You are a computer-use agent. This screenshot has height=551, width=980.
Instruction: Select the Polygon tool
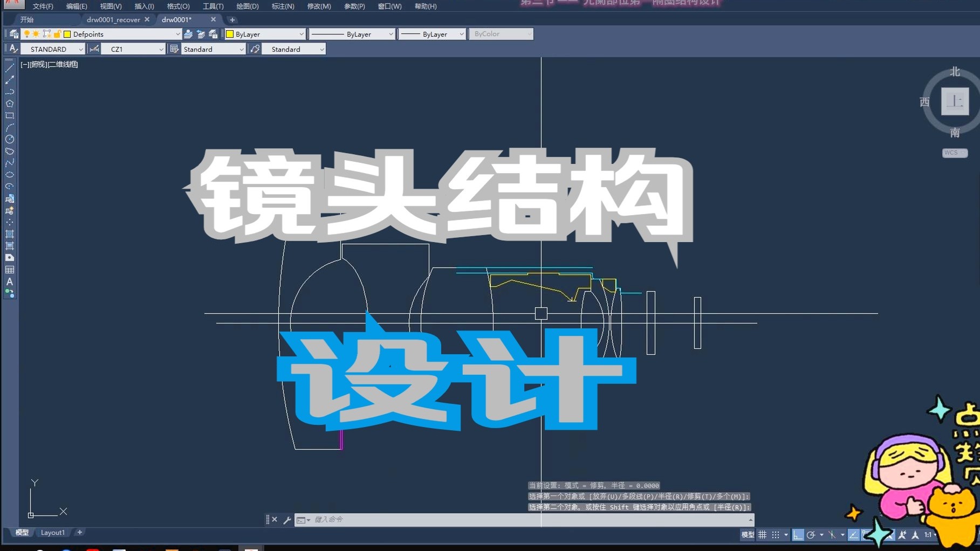[x=9, y=104]
